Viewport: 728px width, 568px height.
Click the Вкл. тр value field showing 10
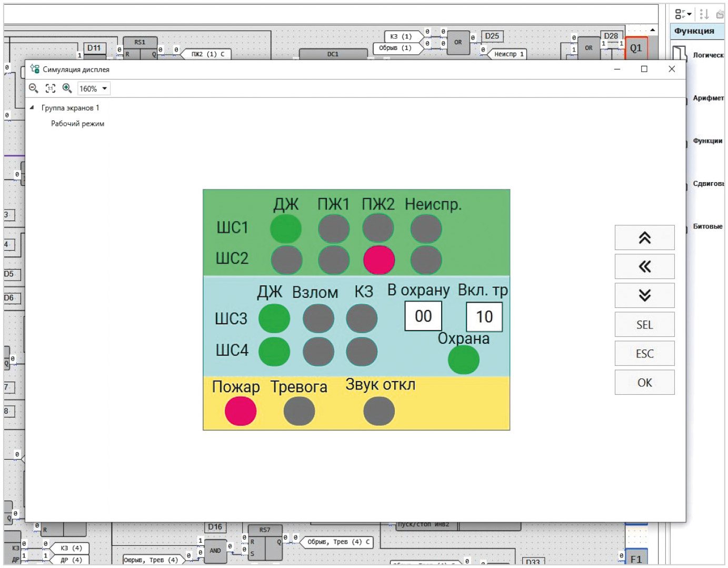[484, 316]
